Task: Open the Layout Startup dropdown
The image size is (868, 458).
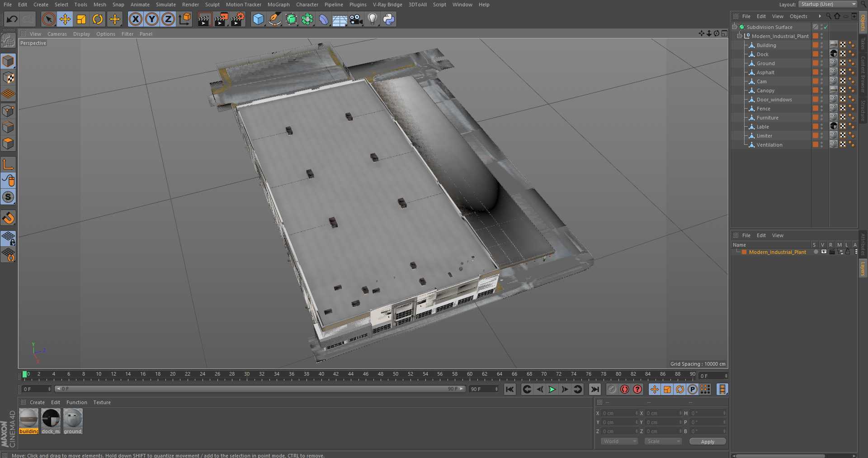Action: (827, 4)
